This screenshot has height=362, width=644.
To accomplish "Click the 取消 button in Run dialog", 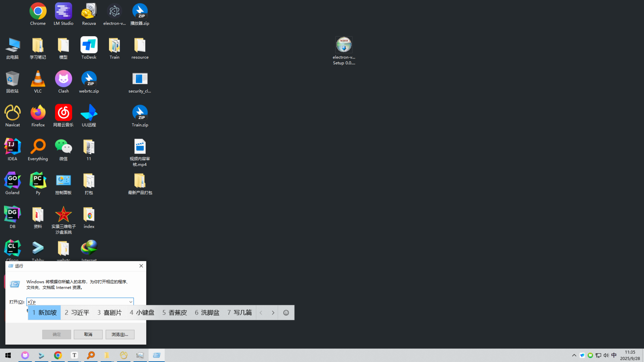I will [x=88, y=334].
